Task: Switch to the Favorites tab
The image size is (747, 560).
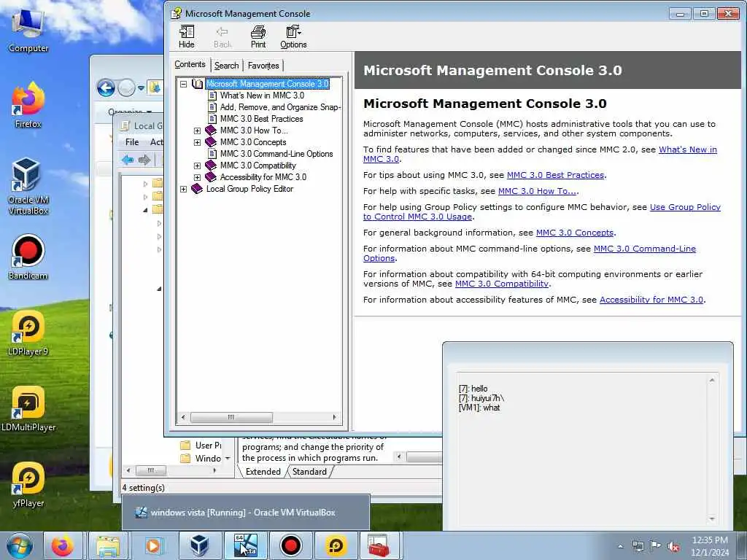Action: click(x=263, y=66)
